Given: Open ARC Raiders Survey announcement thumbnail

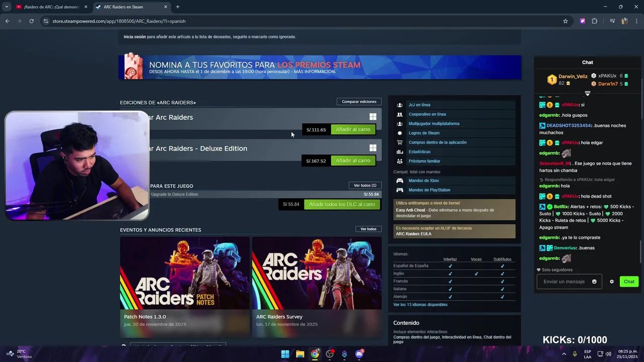Looking at the screenshot, I should [316, 273].
